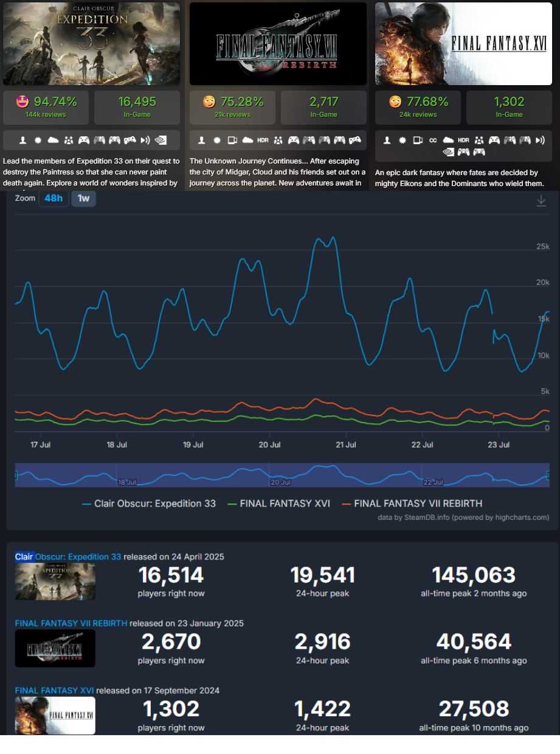Grab right handle of chart navigator
The image size is (560, 754).
549,475
